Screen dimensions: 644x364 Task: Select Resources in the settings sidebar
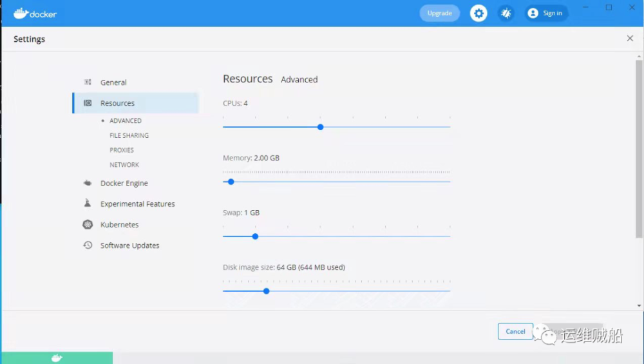pyautogui.click(x=117, y=103)
